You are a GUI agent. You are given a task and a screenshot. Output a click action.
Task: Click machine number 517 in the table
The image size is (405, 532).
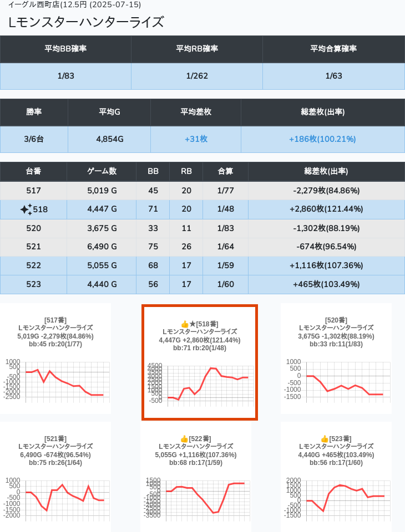(x=33, y=191)
